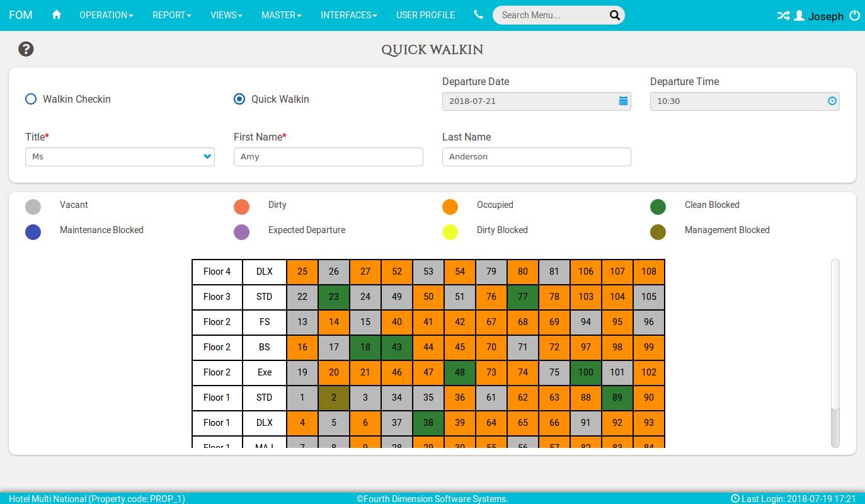Click the shuffle icon beside Joseph
The width and height of the screenshot is (865, 504).
[783, 16]
